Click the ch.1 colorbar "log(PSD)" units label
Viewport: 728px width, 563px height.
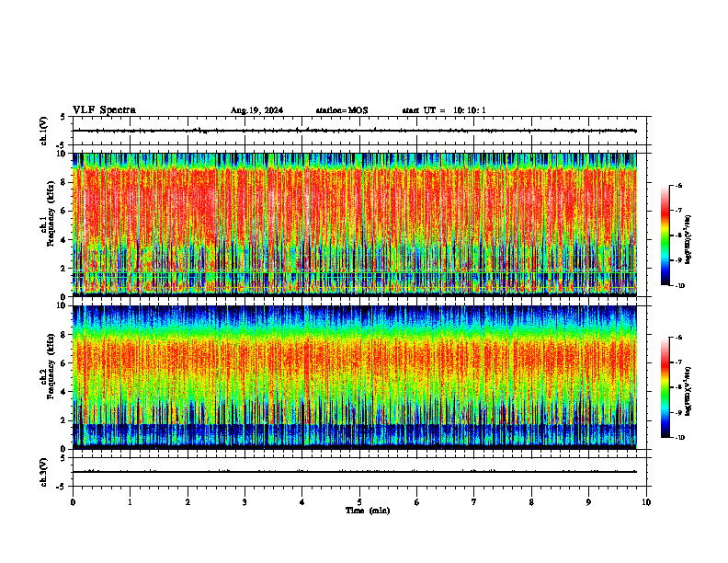688,240
